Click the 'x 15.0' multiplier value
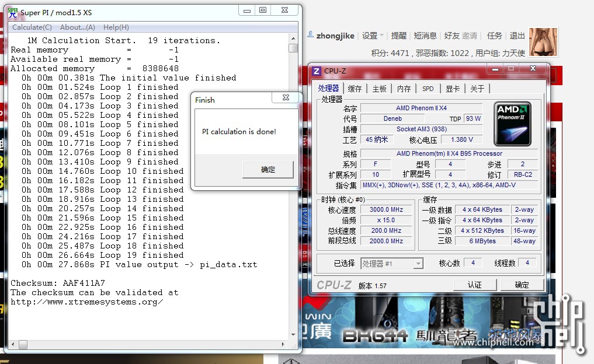 coord(386,220)
